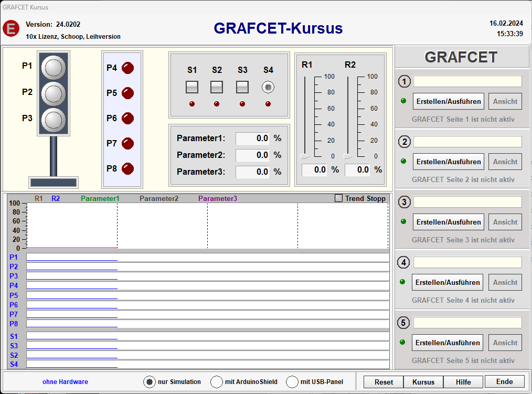Select the nur Simulation radio option
This screenshot has width=532, height=394.
[150, 382]
